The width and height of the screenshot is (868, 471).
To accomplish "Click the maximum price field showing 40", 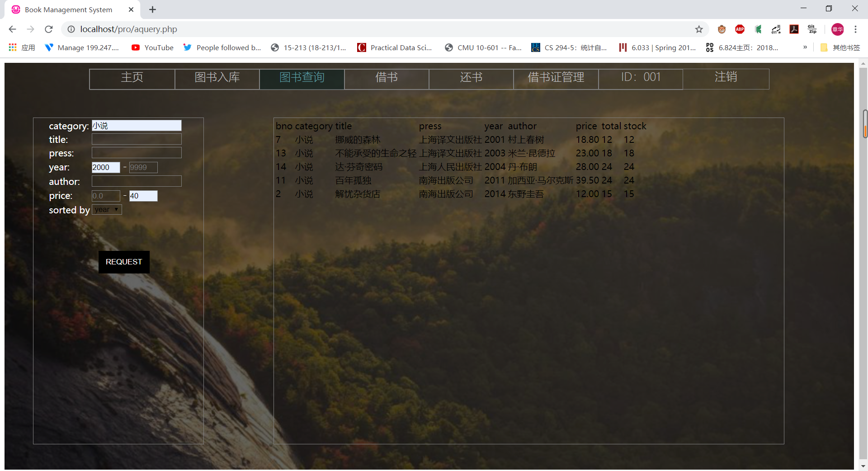I will click(143, 196).
